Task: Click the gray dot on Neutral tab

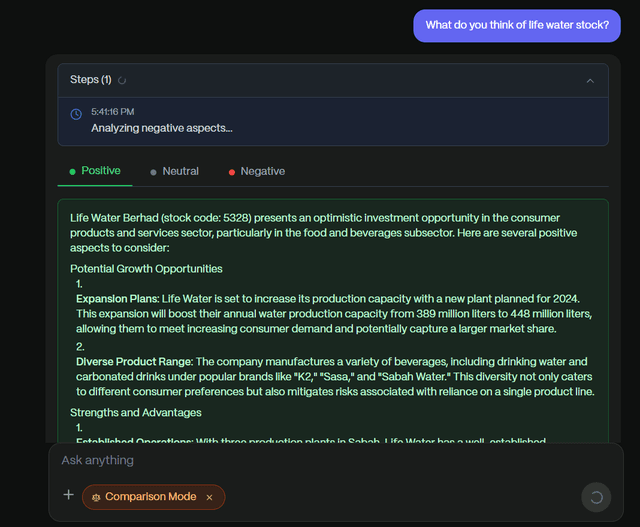Action: click(153, 172)
